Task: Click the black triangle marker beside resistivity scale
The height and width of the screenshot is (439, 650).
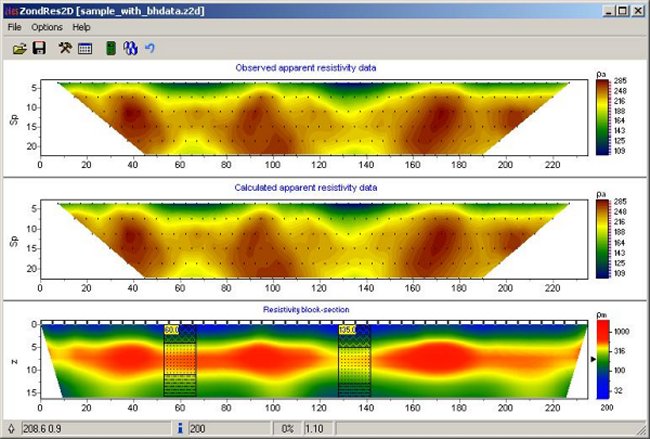Action: click(x=595, y=357)
